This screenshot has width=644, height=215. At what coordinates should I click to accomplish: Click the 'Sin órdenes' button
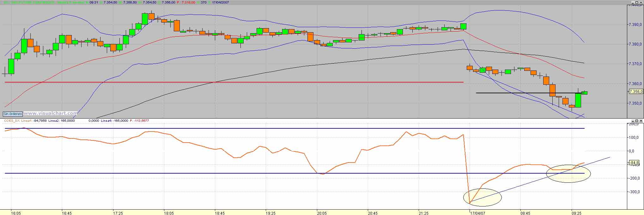tap(13, 114)
